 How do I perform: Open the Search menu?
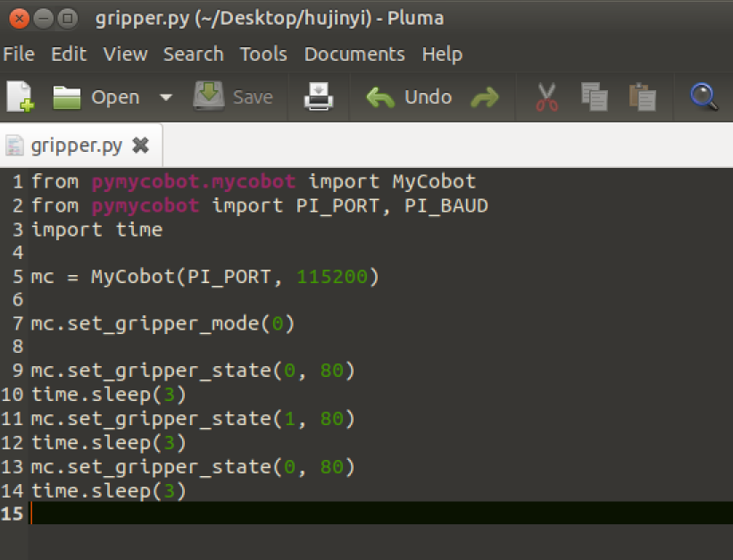point(194,54)
